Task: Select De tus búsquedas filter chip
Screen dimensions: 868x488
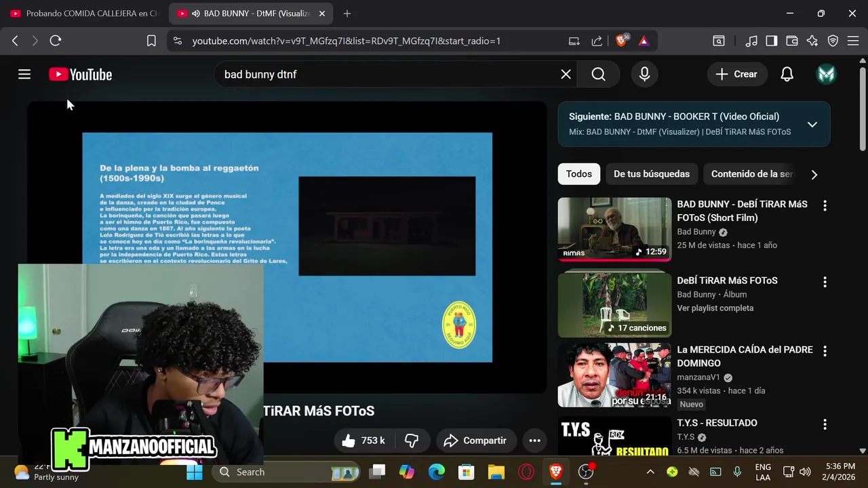Action: pos(652,174)
